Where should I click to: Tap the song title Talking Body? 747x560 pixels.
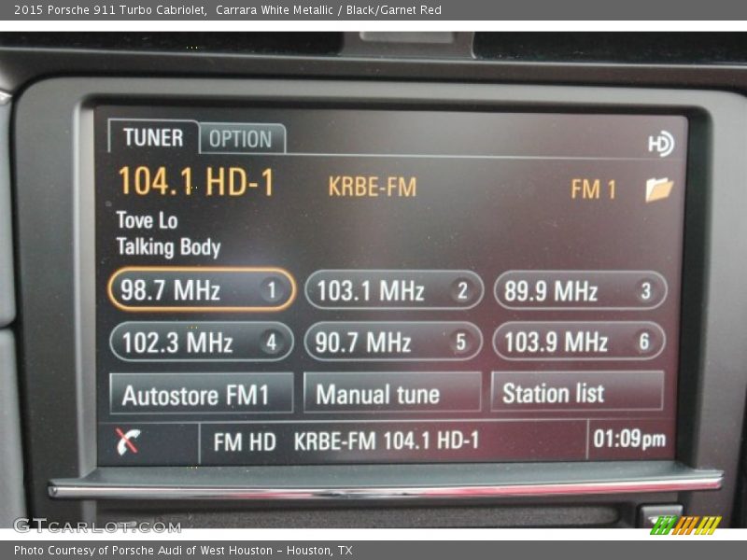point(169,247)
